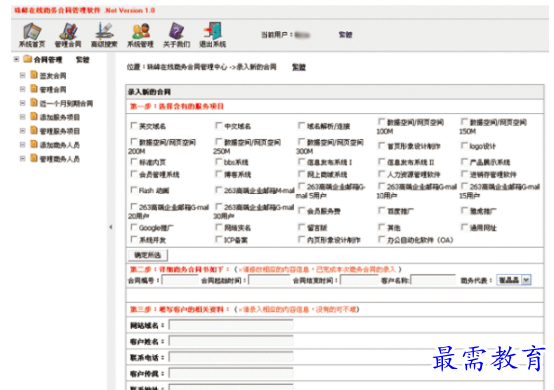Screen dimensions: 554x390
Task: Click the document icon beside 管理服务项目
Action: 34,131
